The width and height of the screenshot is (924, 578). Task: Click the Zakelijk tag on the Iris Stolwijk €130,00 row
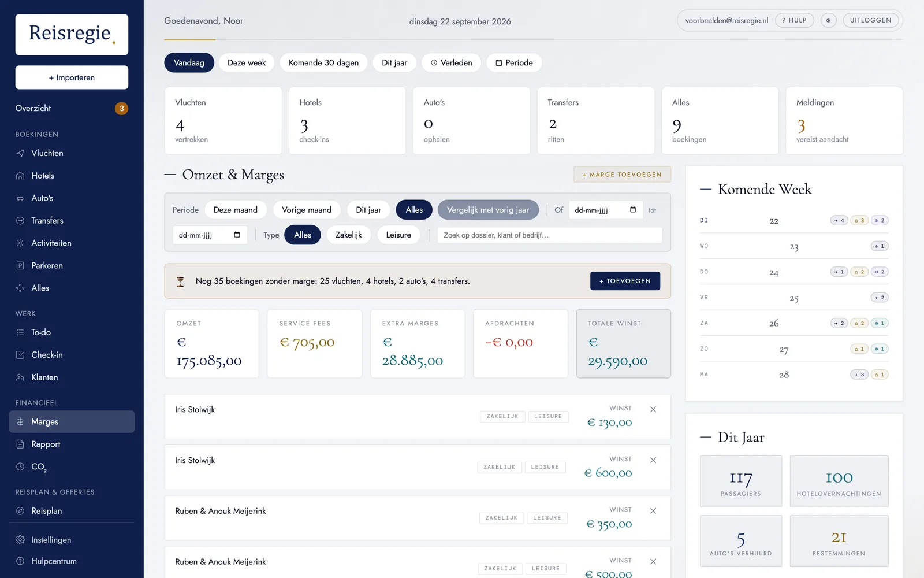502,416
